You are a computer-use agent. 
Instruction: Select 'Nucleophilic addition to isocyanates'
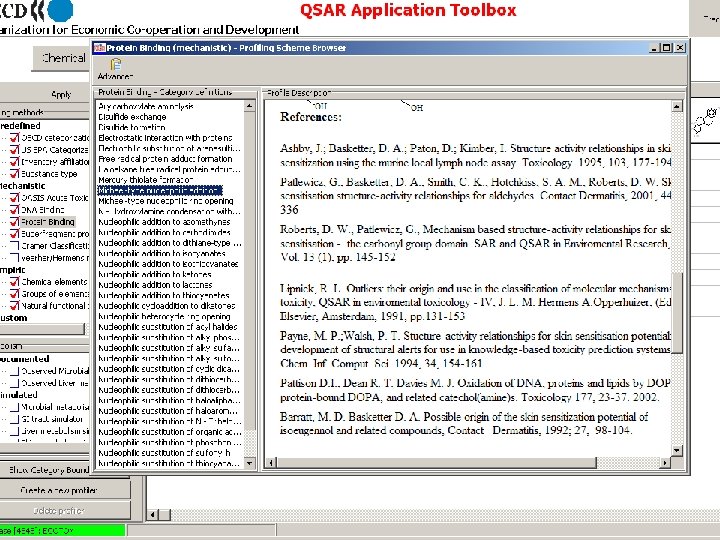click(x=162, y=253)
